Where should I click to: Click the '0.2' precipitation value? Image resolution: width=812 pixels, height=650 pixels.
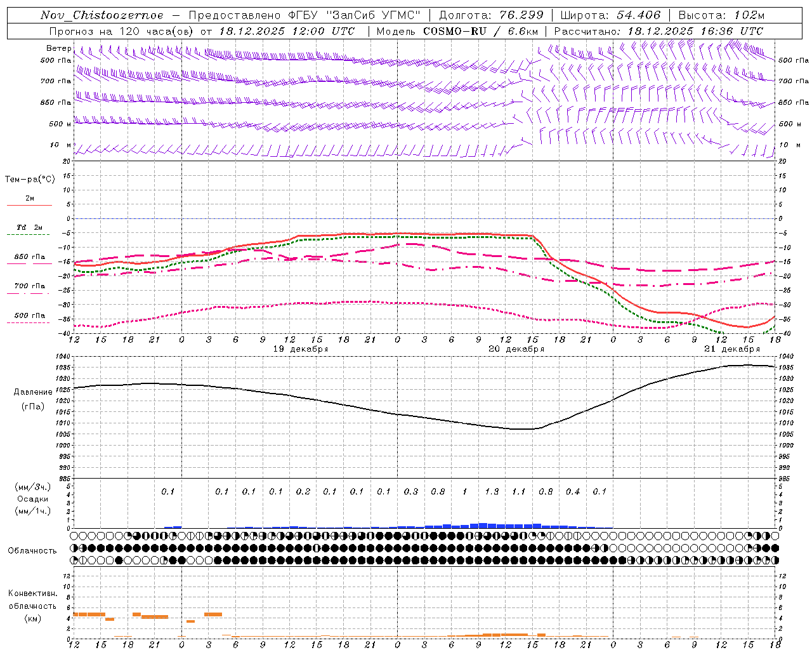(303, 492)
